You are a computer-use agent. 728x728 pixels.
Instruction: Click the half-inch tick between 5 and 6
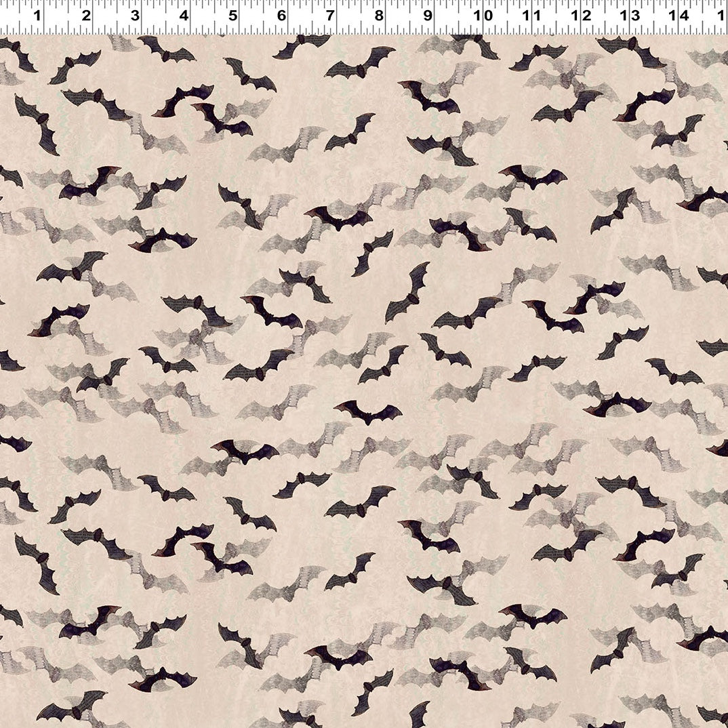(x=264, y=28)
